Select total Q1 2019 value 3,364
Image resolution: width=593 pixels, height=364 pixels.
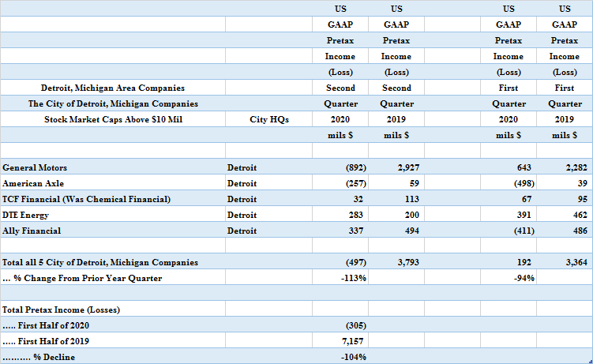pos(576,262)
